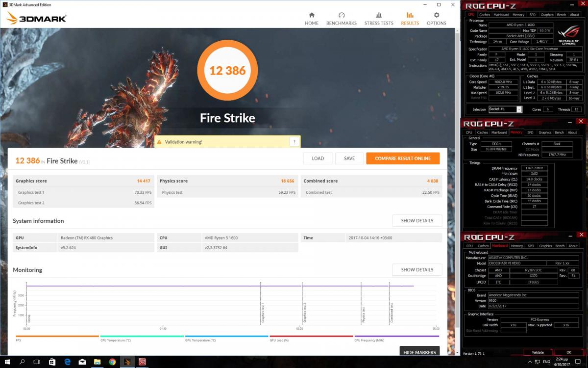Image resolution: width=588 pixels, height=368 pixels.
Task: Open Task View from the taskbar
Action: pos(37,362)
